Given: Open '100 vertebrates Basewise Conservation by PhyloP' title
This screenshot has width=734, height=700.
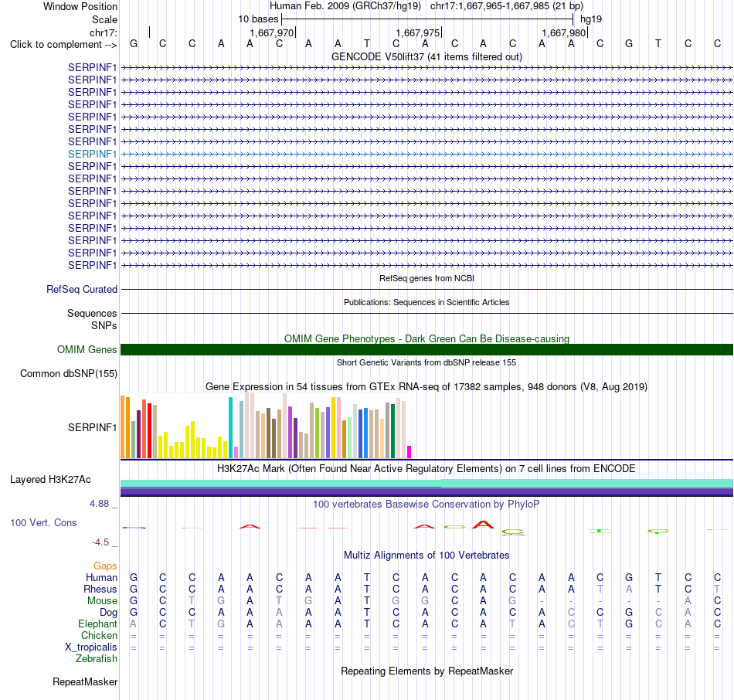Looking at the screenshot, I should pos(426,505).
